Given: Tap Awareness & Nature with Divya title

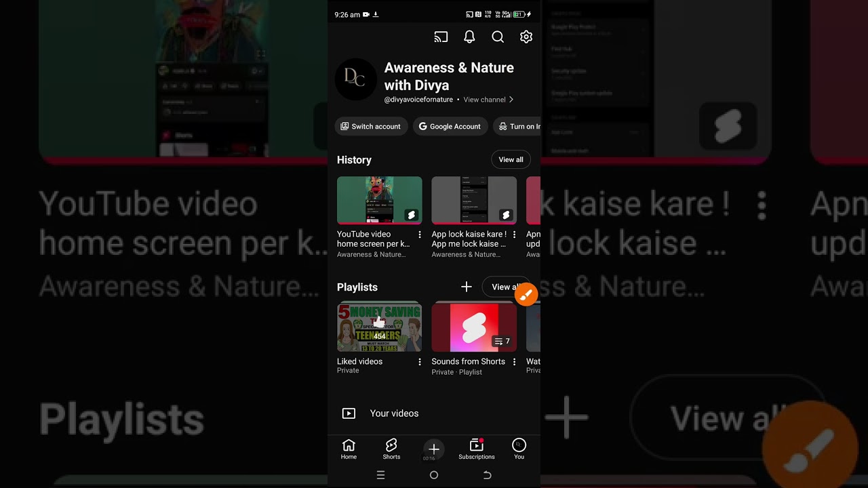Looking at the screenshot, I should (x=449, y=77).
